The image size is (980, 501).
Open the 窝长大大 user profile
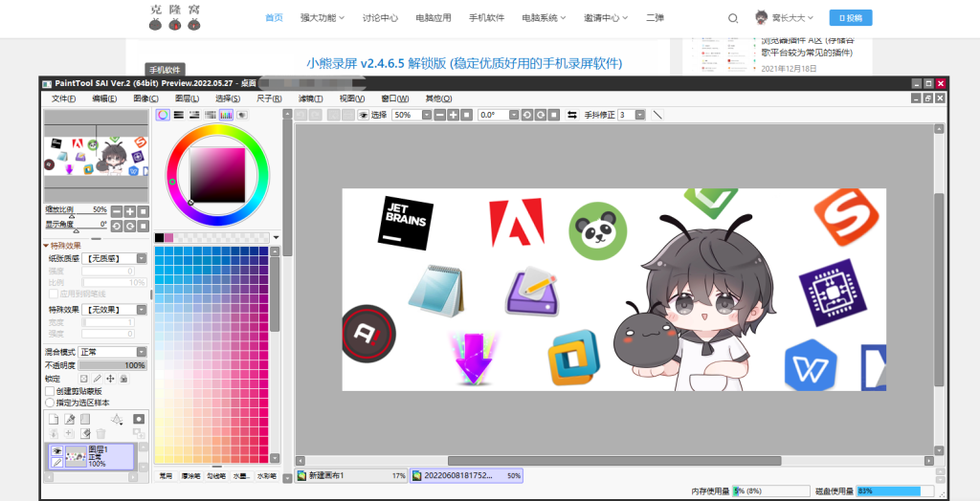[x=785, y=17]
